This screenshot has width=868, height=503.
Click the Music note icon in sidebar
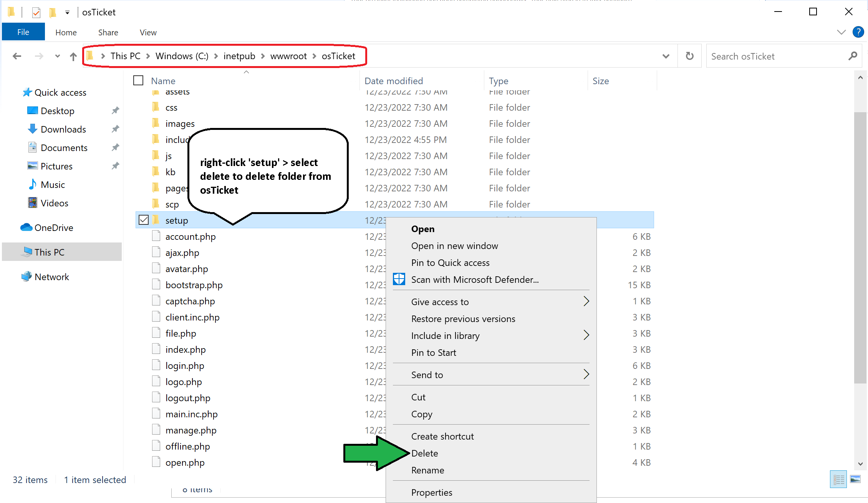(x=33, y=184)
